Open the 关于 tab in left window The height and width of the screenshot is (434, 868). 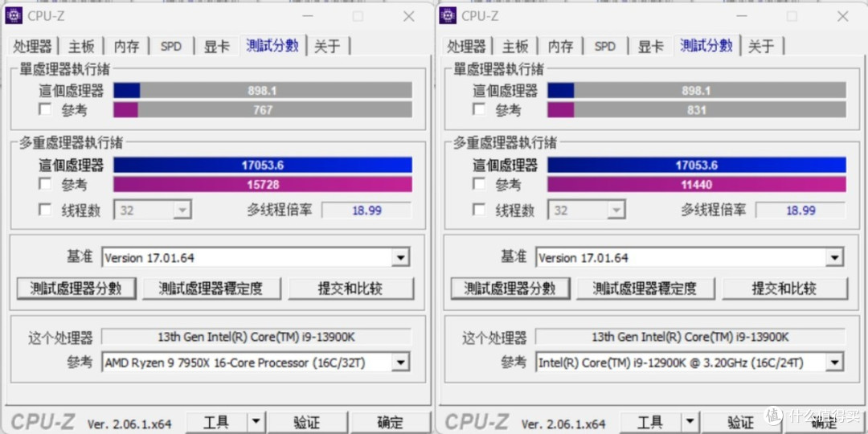point(328,47)
